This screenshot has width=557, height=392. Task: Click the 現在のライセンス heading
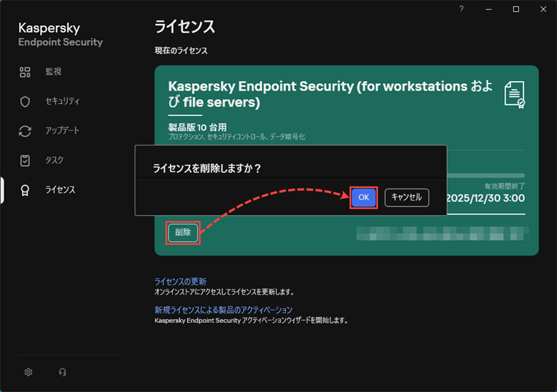point(180,50)
